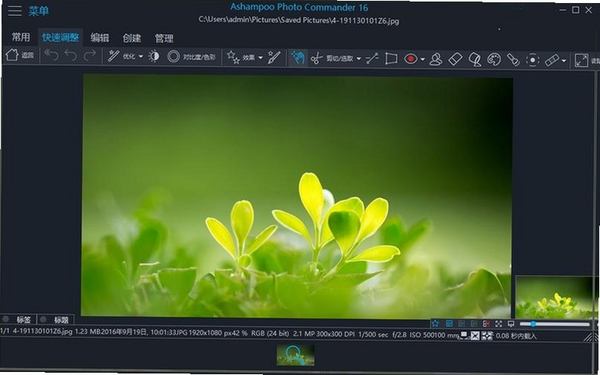Click the '2.1 MP' status entry
Viewport: 600px width, 375px height.
tap(303, 334)
